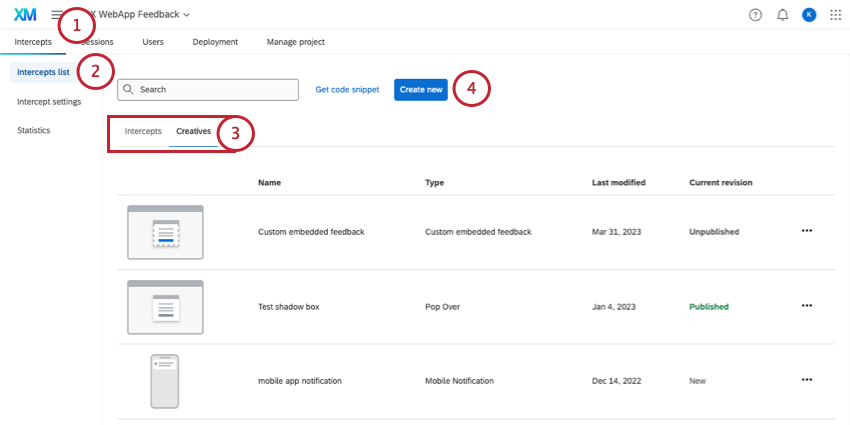The width and height of the screenshot is (850, 425).
Task: Open Intercept settings in the sidebar
Action: click(49, 101)
